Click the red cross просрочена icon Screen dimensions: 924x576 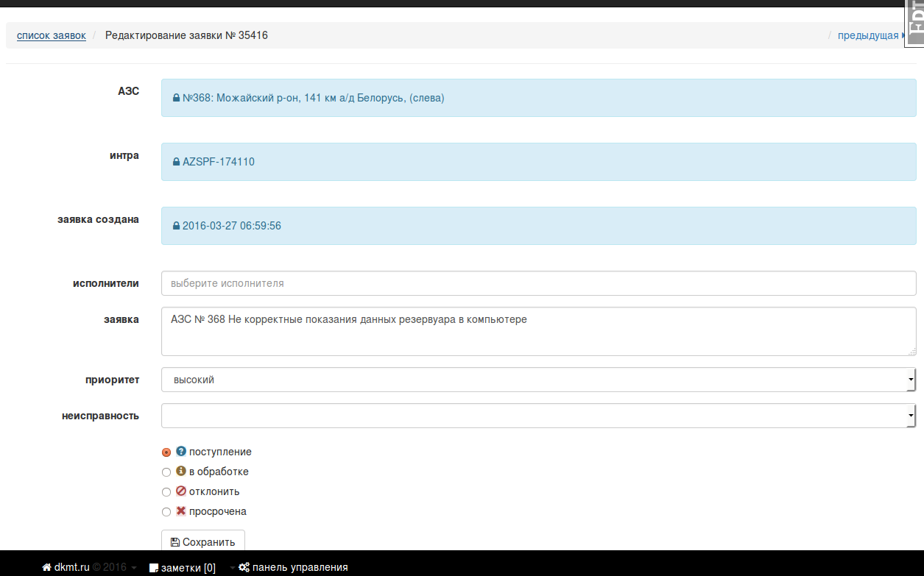180,511
